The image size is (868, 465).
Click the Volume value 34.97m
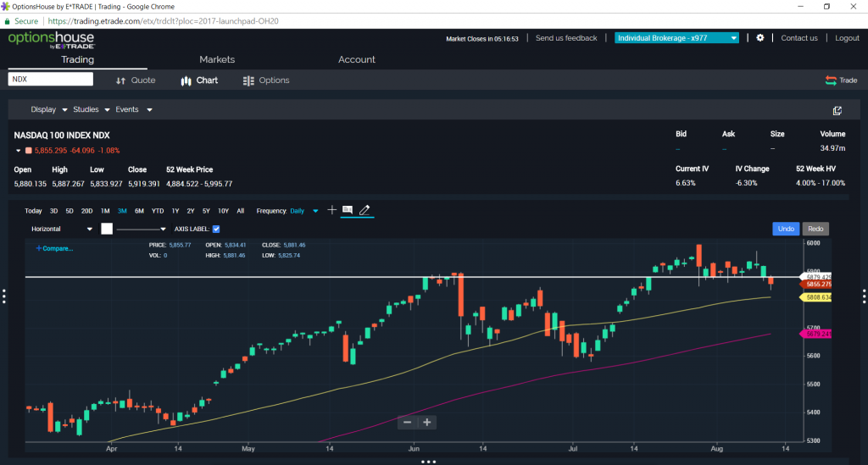click(x=832, y=148)
